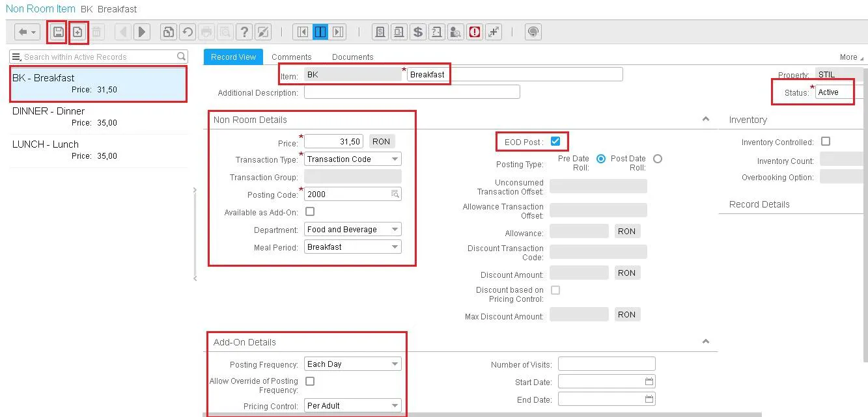The height and width of the screenshot is (417, 868).
Task: Click the undo/refresh toolbar icon
Action: tap(188, 31)
